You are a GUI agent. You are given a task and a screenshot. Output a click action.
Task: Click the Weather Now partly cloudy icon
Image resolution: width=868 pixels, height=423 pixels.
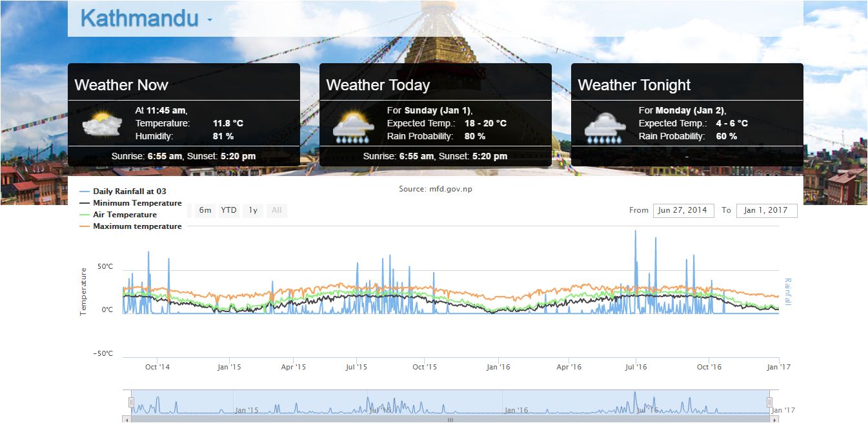[101, 124]
